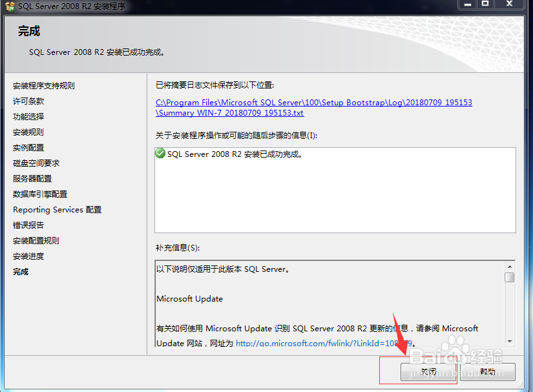
Task: Select 安装程序支持规则 step in sidebar
Action: (x=44, y=86)
